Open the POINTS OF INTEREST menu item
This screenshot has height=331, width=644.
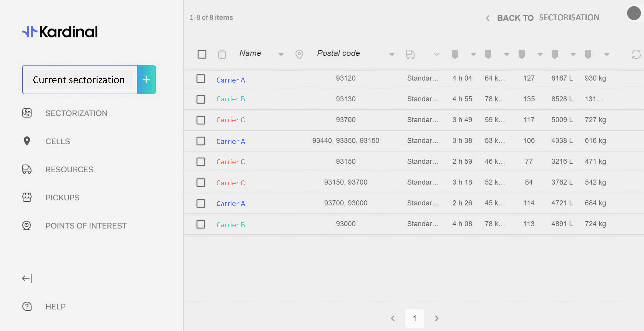point(86,226)
